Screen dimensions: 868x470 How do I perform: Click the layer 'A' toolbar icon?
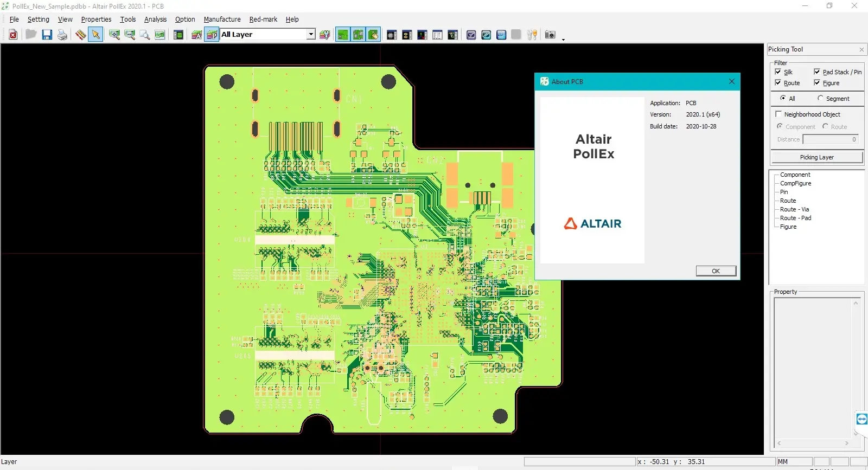point(197,35)
